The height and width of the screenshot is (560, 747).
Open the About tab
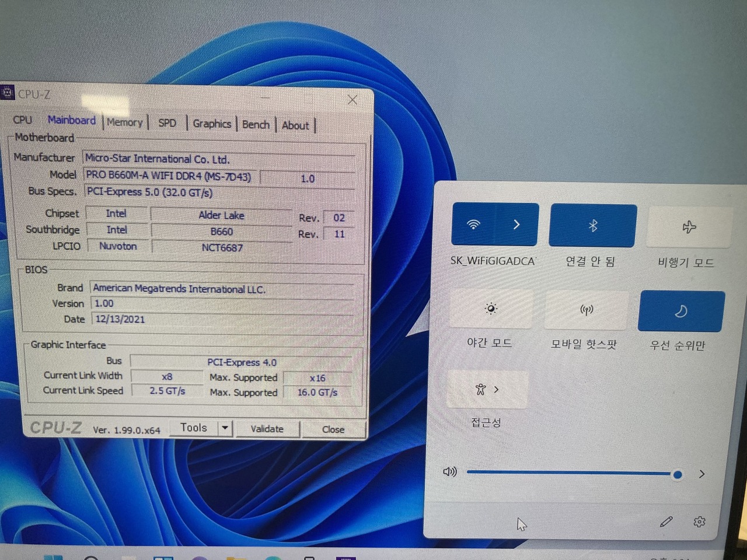295,125
